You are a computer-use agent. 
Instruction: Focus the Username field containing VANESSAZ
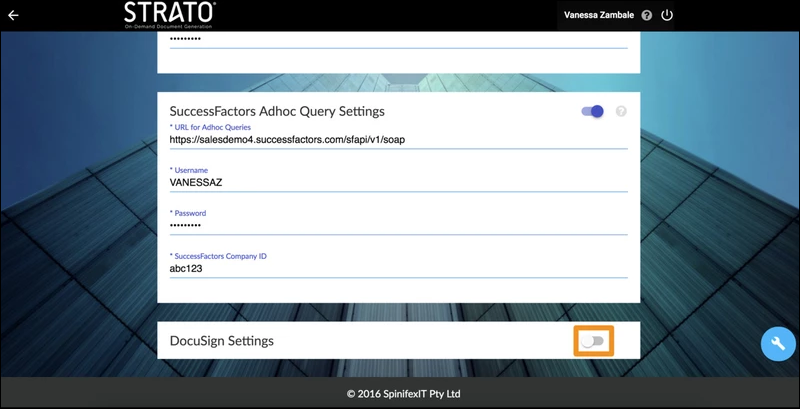pyautogui.click(x=398, y=184)
